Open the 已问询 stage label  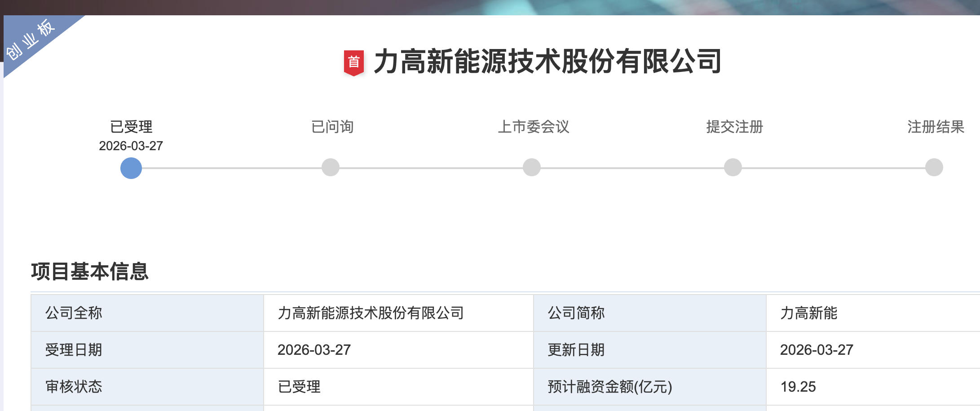coord(332,127)
